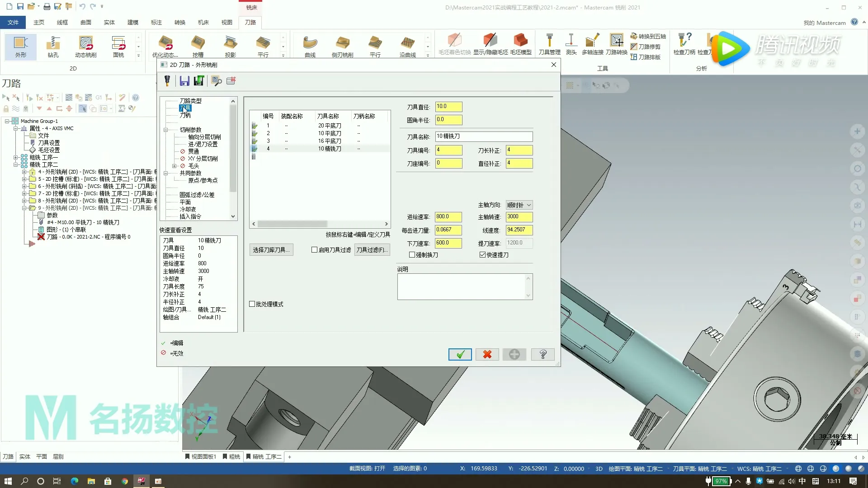The image size is (868, 488).
Task: Check the 批处理模式 checkbox
Action: pyautogui.click(x=252, y=304)
